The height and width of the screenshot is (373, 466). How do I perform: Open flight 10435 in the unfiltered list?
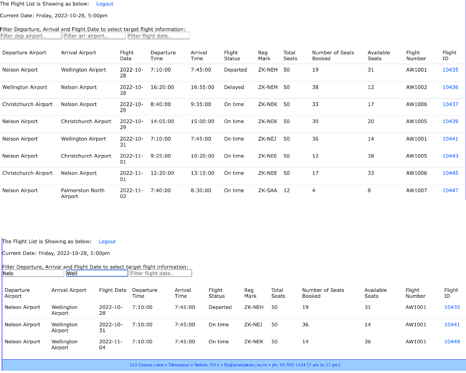tap(450, 70)
